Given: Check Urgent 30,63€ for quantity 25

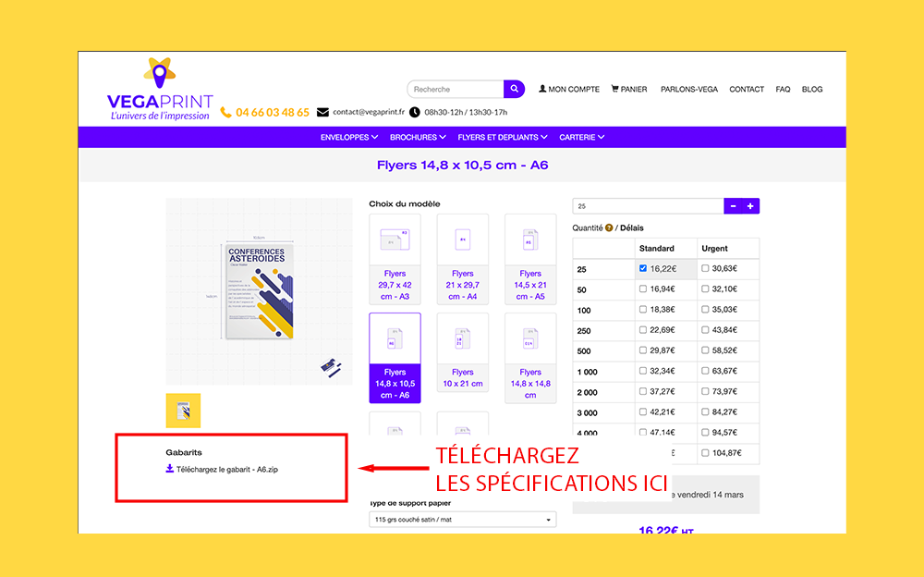Looking at the screenshot, I should [705, 268].
